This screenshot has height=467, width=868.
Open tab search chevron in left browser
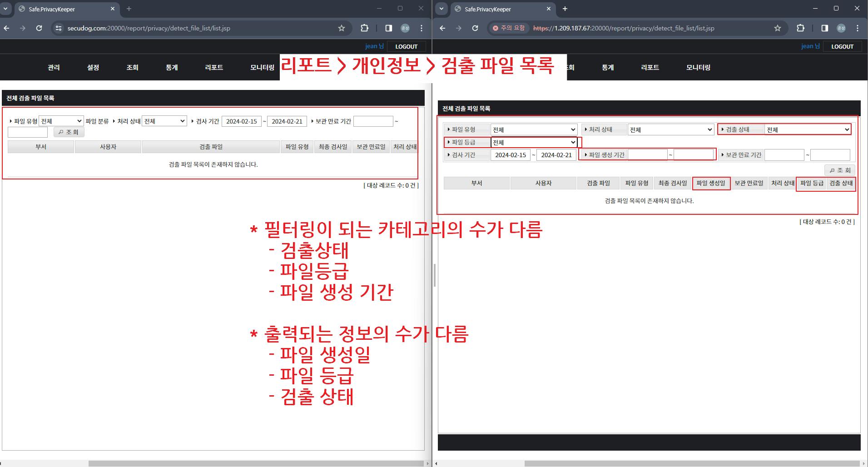[5, 9]
